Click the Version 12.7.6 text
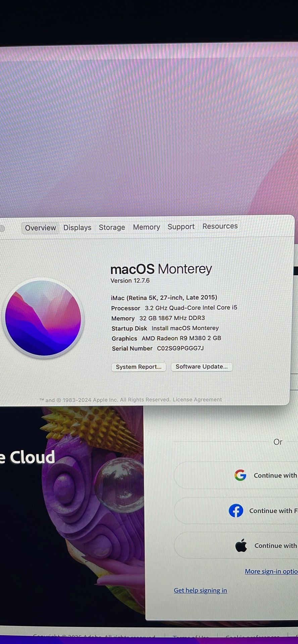298x644 pixels. tap(130, 281)
